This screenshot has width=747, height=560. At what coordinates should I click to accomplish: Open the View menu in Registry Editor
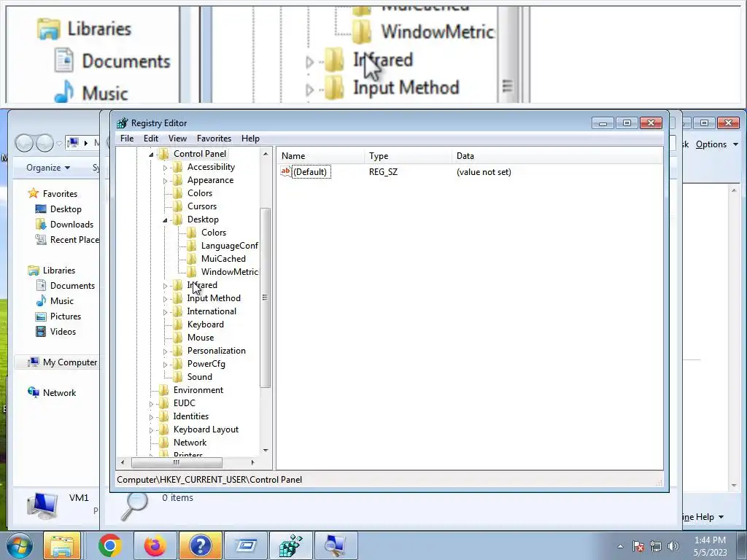pos(177,139)
